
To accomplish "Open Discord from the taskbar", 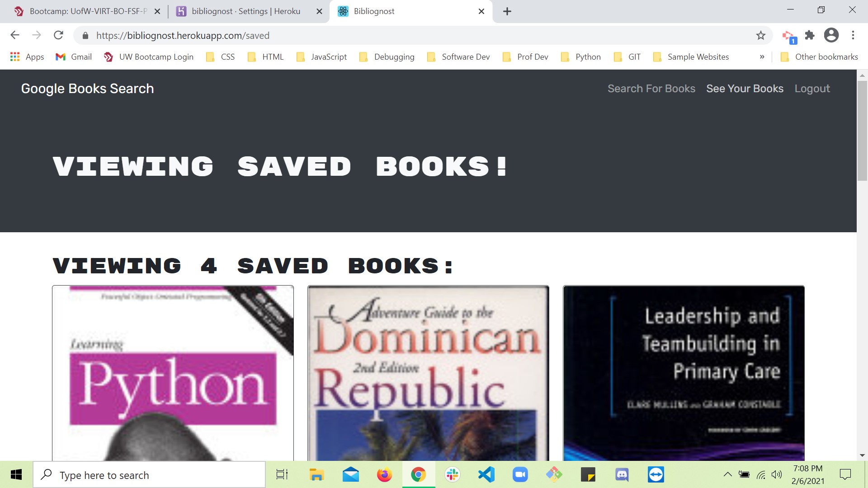I will tap(622, 474).
